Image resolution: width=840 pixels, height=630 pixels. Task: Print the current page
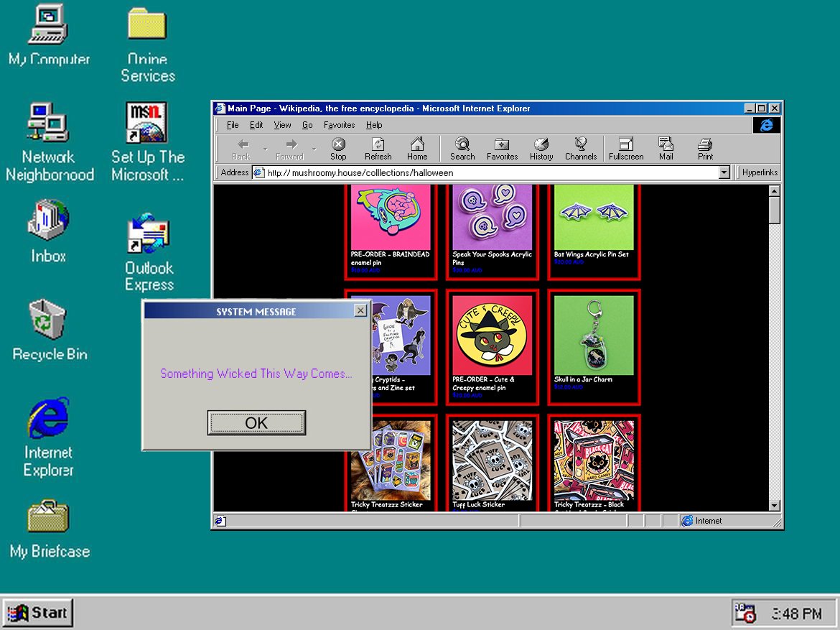[x=705, y=149]
